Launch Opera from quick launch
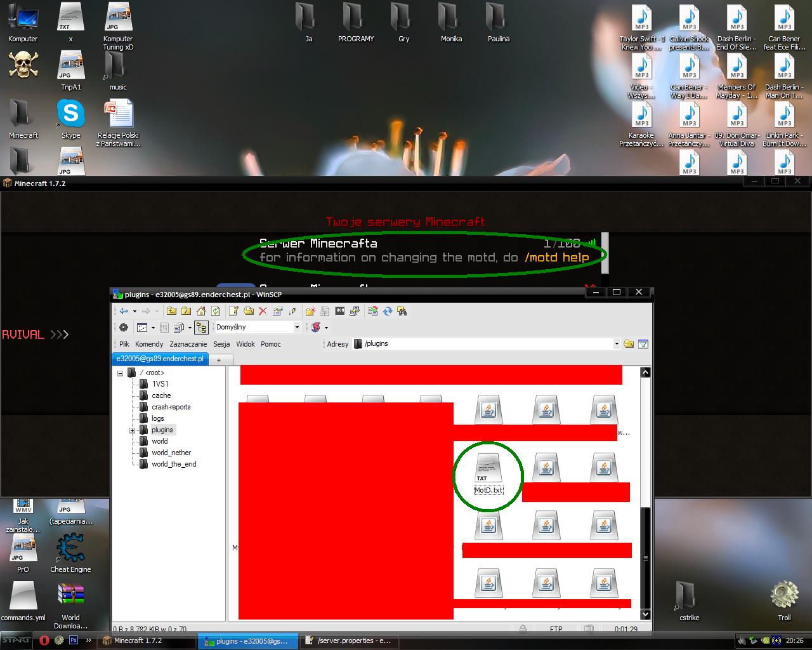Image resolution: width=812 pixels, height=650 pixels. [44, 640]
